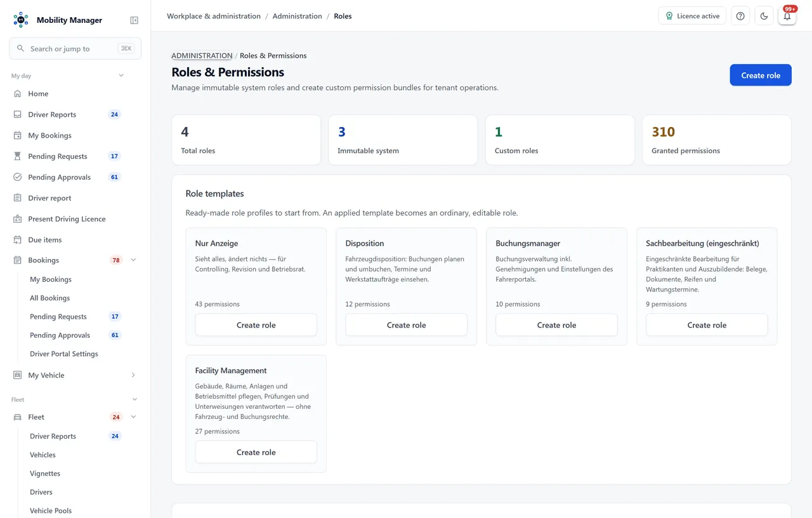Click the My Vehicle icon in the sidebar

click(x=18, y=375)
